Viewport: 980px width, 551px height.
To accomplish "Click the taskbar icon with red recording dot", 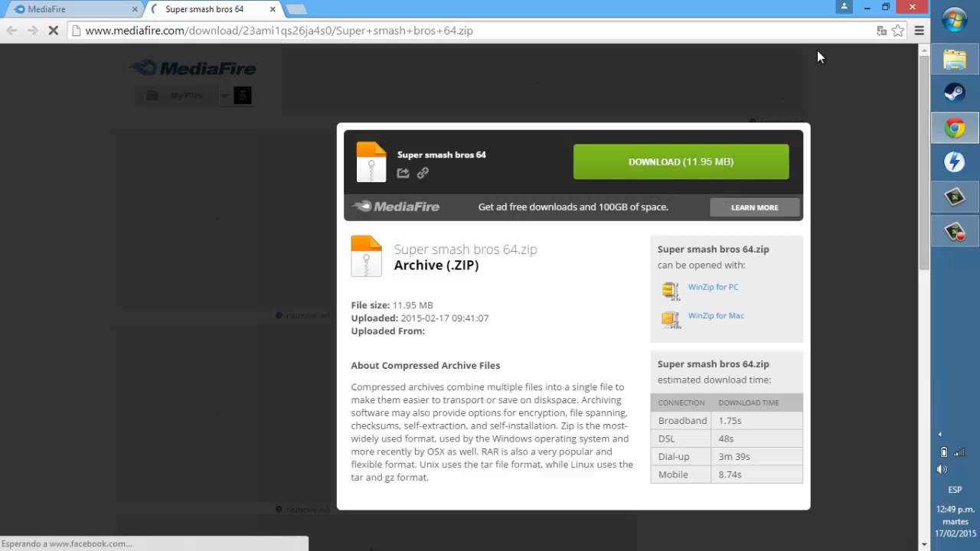I will 955,231.
